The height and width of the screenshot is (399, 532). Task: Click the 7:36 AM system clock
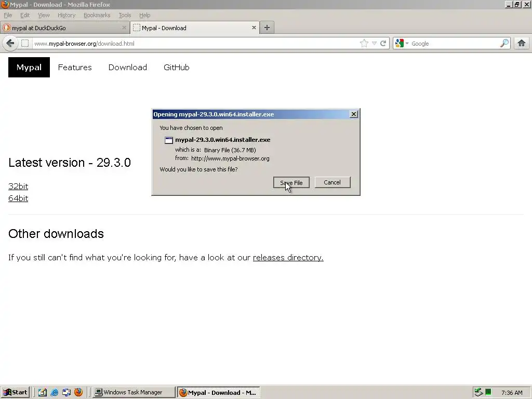tap(512, 393)
